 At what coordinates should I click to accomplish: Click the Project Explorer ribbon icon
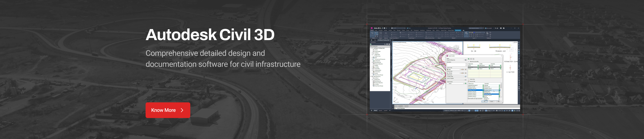381,34
